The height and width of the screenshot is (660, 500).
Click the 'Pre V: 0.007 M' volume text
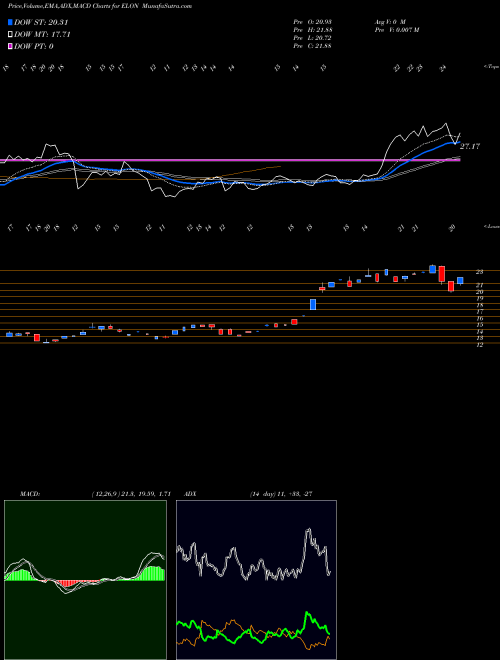pyautogui.click(x=396, y=30)
